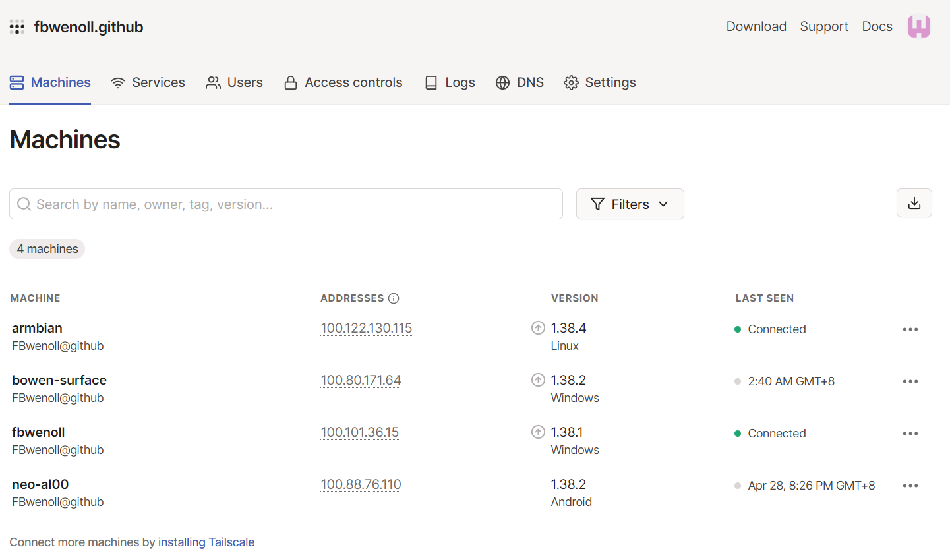This screenshot has width=950, height=560.
Task: Click the Android label for neo-al00
Action: tap(571, 502)
